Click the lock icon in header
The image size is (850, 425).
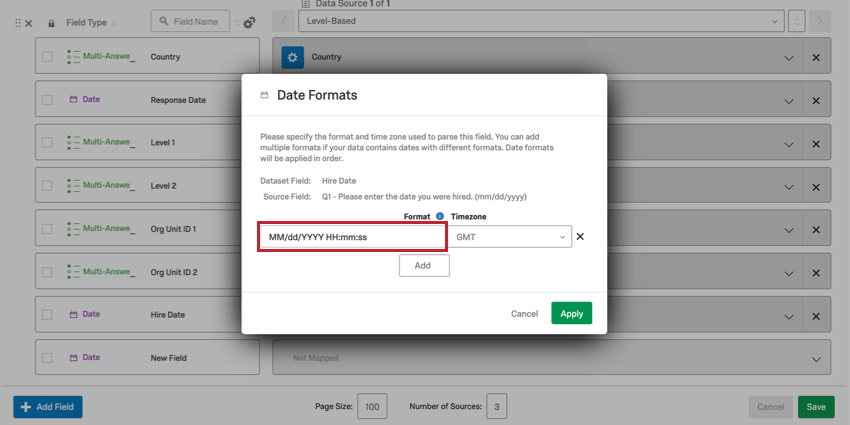(x=51, y=23)
